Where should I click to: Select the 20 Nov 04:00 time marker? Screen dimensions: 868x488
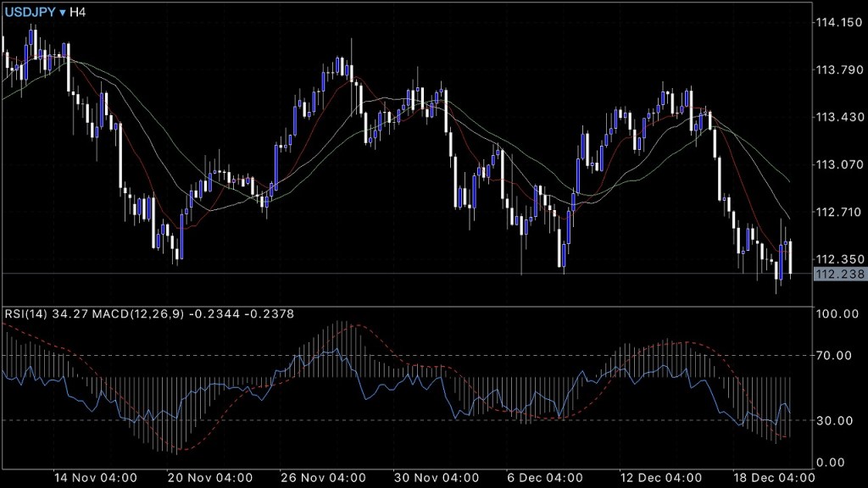tap(210, 477)
